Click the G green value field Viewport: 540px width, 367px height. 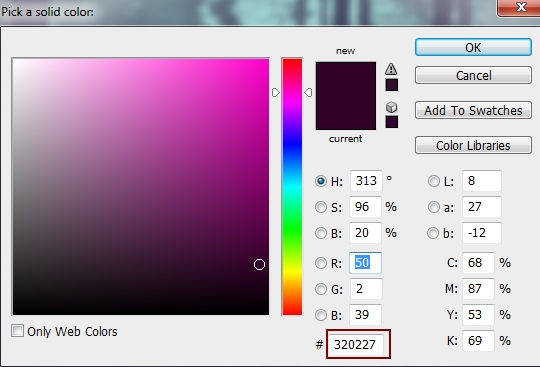[366, 289]
